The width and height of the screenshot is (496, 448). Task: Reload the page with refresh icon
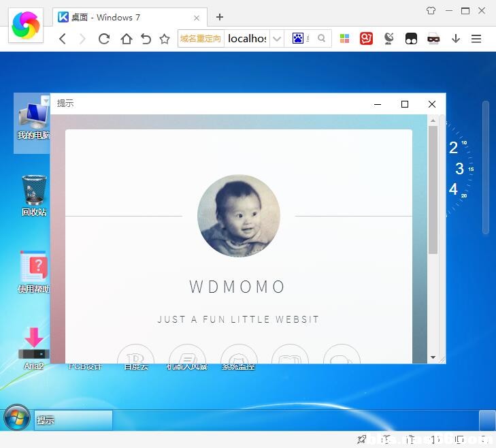tap(103, 39)
